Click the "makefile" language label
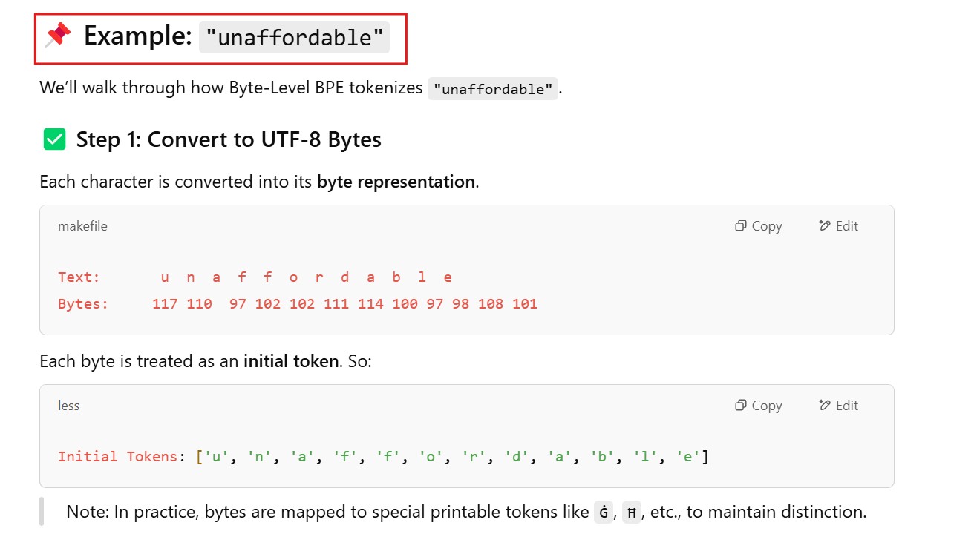 coord(82,226)
